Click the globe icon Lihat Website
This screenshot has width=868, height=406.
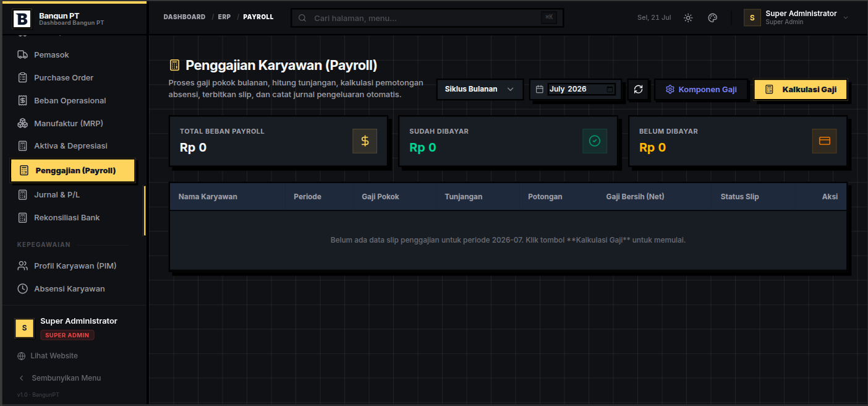[x=22, y=356]
